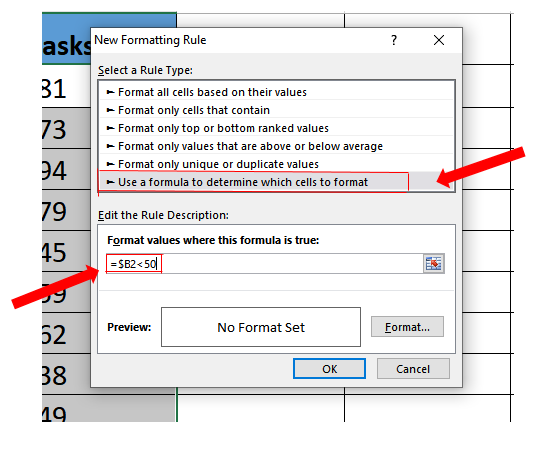551x452 pixels.
Task: Select the cell containing 73
Action: point(66,128)
